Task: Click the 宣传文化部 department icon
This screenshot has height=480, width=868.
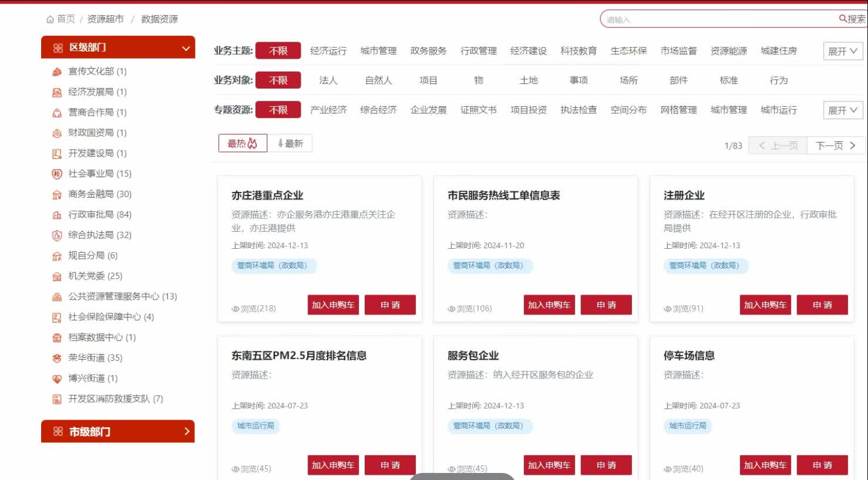Action: click(x=57, y=72)
